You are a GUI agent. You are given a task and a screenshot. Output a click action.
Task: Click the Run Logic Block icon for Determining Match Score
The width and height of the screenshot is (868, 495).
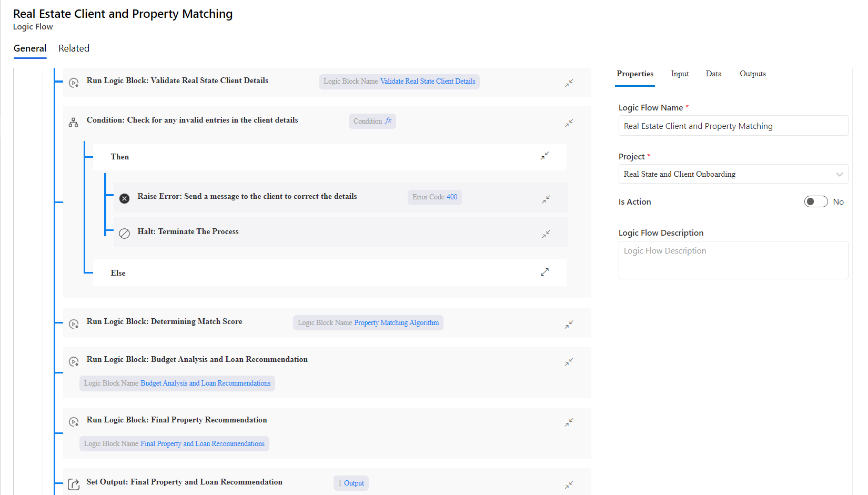coord(74,324)
